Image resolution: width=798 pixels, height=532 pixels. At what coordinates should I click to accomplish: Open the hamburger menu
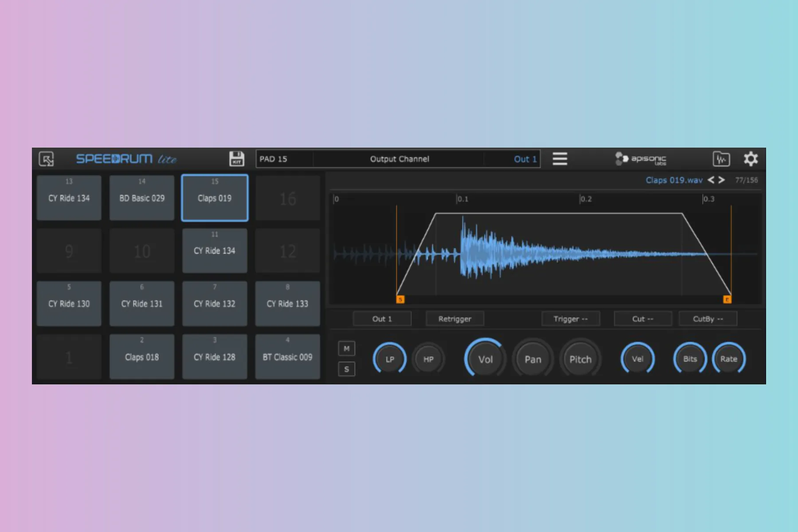pos(559,159)
